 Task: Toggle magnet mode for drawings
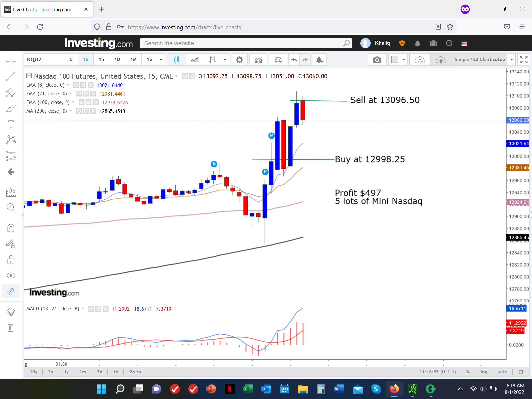point(11,228)
